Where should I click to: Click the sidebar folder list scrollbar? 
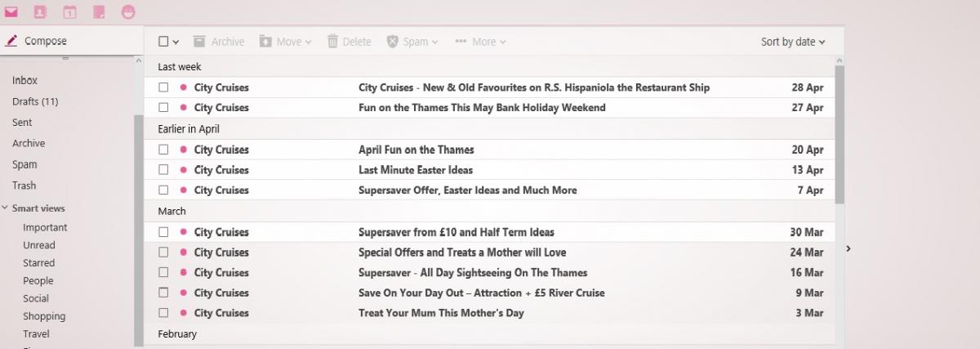point(137,229)
